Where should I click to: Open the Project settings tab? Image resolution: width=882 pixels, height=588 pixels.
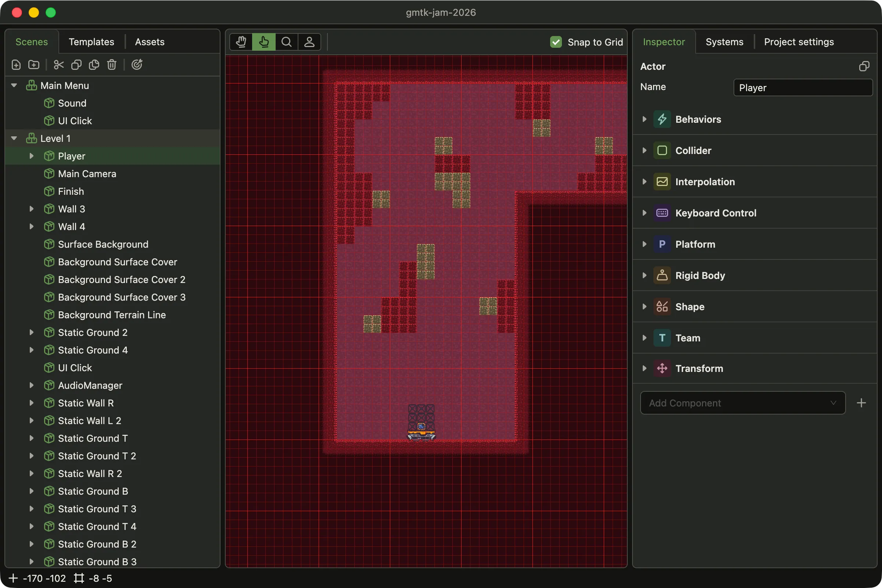799,42
